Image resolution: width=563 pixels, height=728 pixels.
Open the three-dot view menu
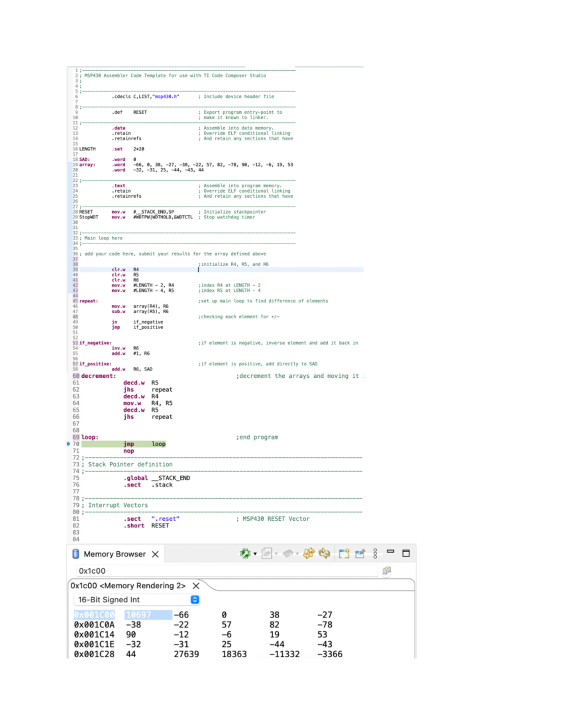[x=375, y=554]
